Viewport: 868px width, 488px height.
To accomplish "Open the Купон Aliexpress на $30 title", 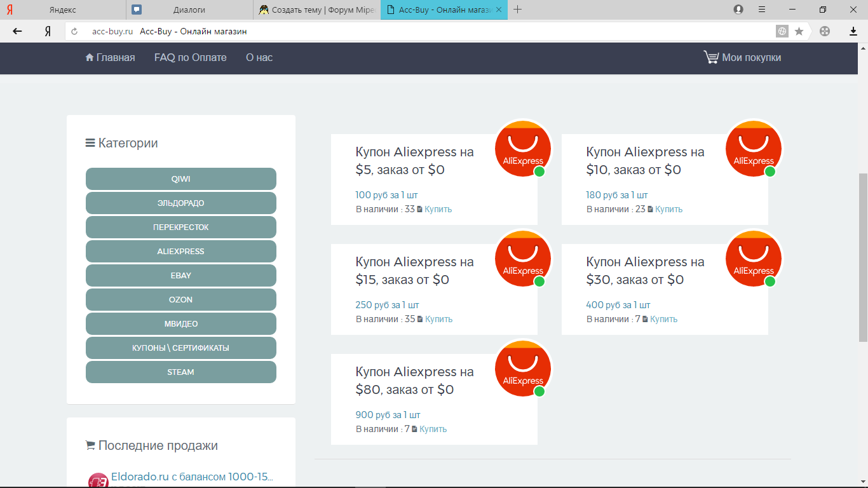I will point(646,271).
